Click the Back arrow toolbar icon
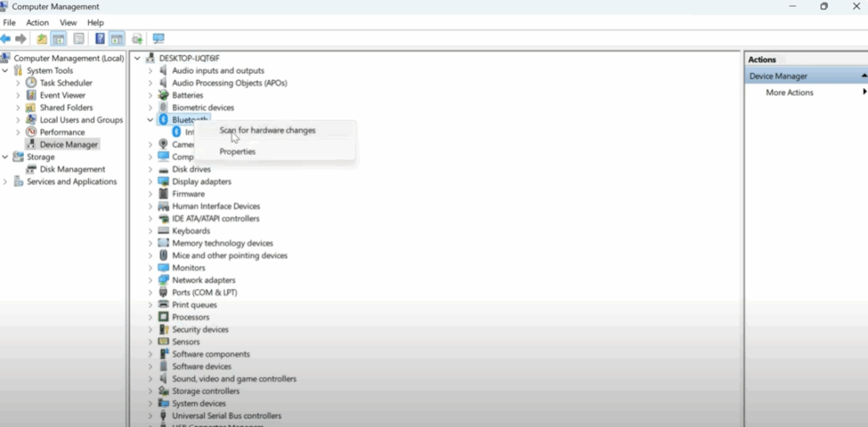Screen dimensions: 868x427 (6, 39)
